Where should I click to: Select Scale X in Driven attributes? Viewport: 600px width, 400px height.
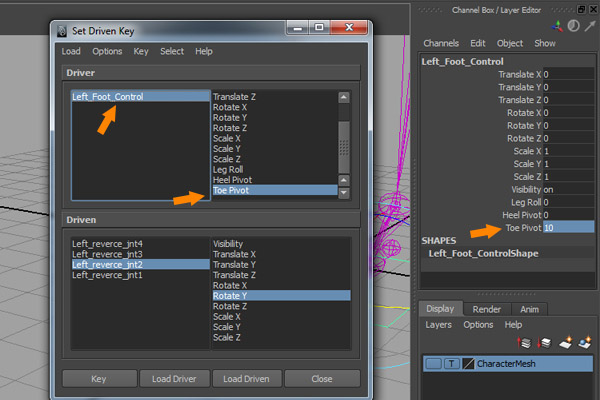coord(281,317)
